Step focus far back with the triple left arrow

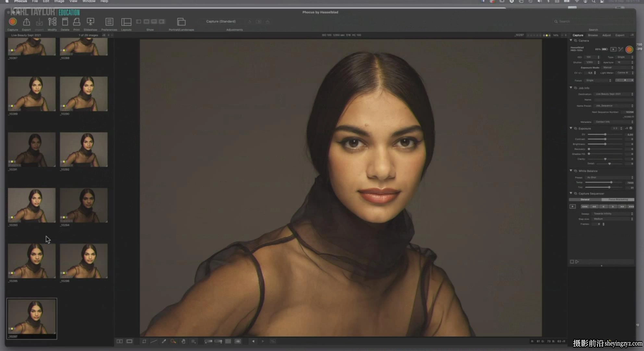tap(585, 206)
